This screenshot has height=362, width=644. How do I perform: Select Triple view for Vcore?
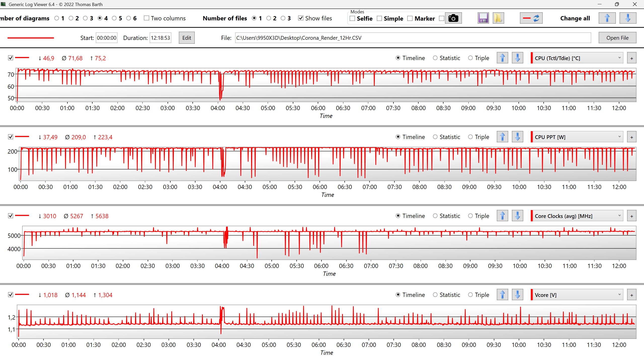tap(470, 295)
